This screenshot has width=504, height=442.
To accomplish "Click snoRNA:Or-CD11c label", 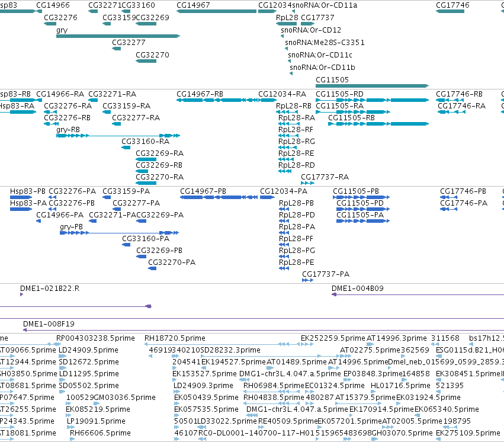I will pyautogui.click(x=320, y=55).
